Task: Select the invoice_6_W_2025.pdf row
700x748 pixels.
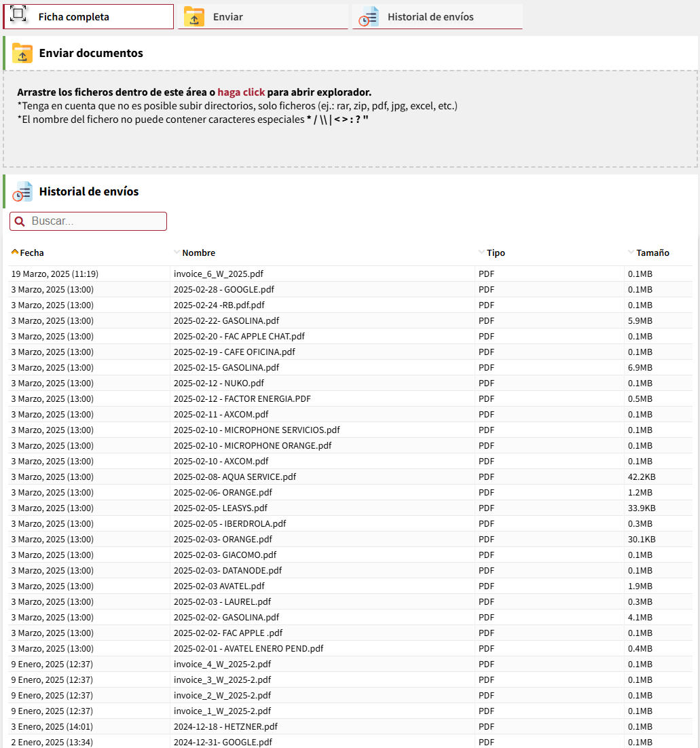Action: pos(219,274)
